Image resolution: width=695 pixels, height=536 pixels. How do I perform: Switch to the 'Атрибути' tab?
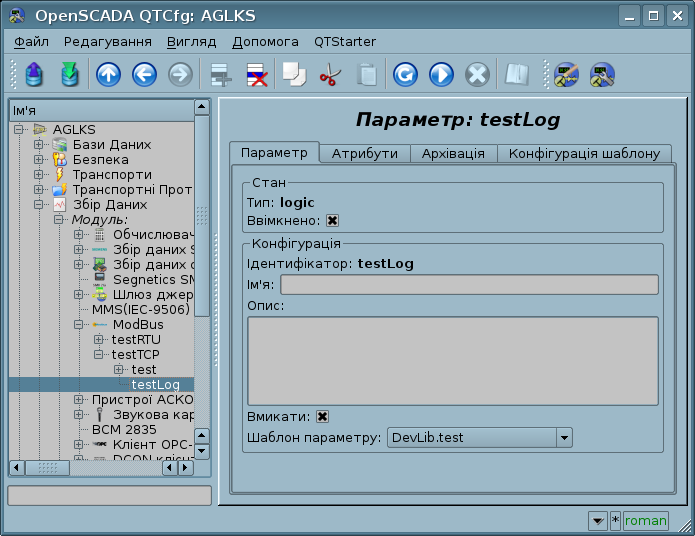pyautogui.click(x=364, y=153)
